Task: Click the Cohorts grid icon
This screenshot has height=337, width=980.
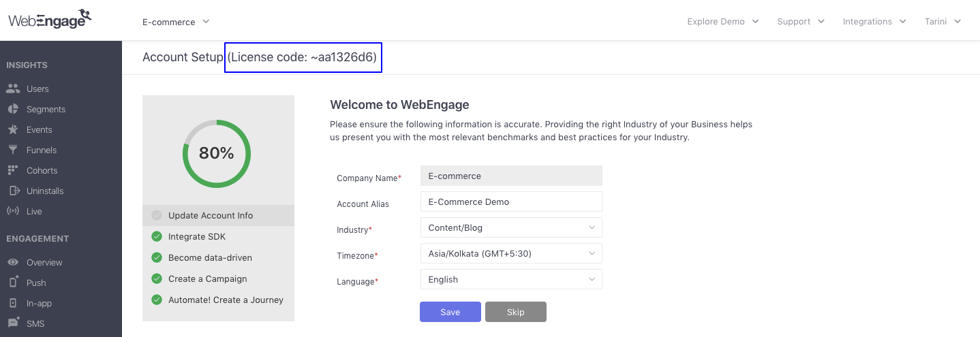Action: pyautogui.click(x=13, y=170)
